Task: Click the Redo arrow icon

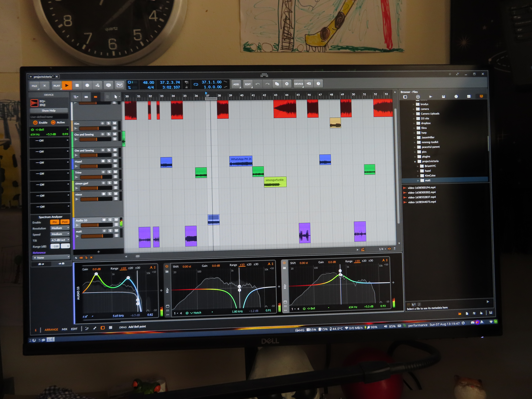Action: coord(267,84)
